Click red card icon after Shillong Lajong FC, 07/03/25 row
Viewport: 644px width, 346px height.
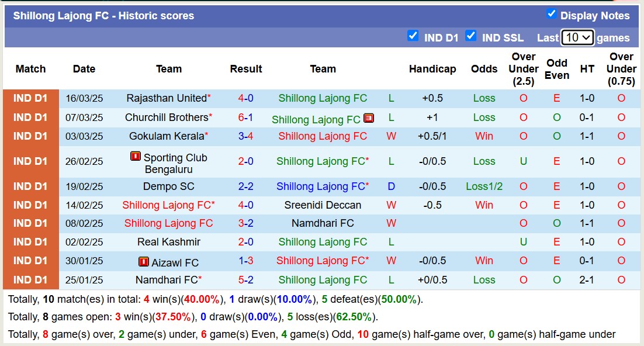(369, 119)
